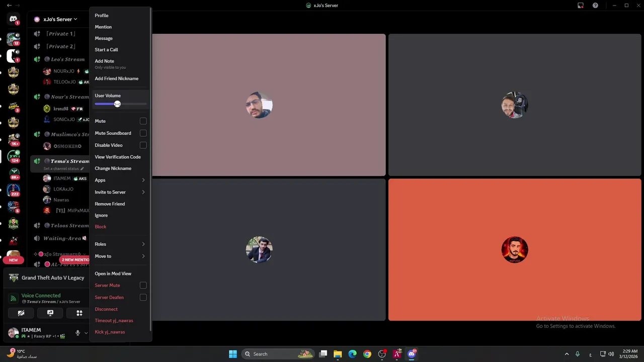Viewport: 644px width, 362px height.
Task: Select kronz98 avatar in voice channel list
Action: 47,109
